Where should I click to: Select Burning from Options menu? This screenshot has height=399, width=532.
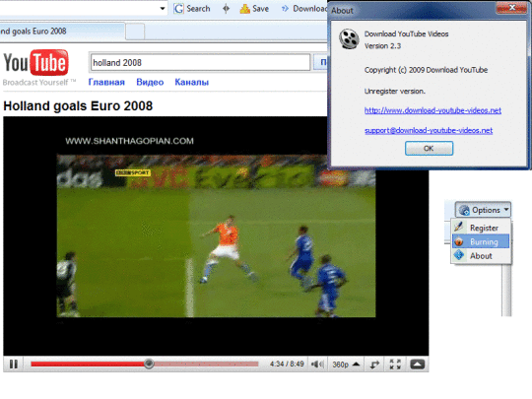tap(481, 241)
